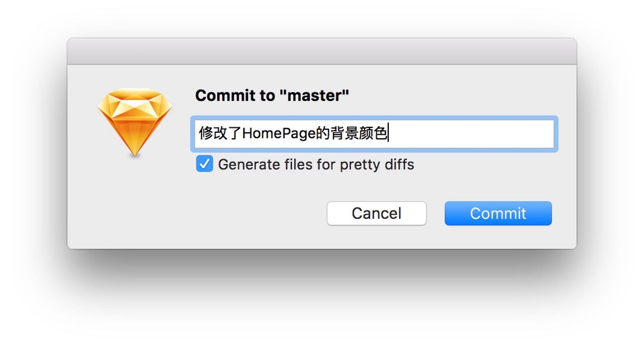Click the 'Commit to "master"' heading text
Screen dimensions: 644x345
point(272,96)
